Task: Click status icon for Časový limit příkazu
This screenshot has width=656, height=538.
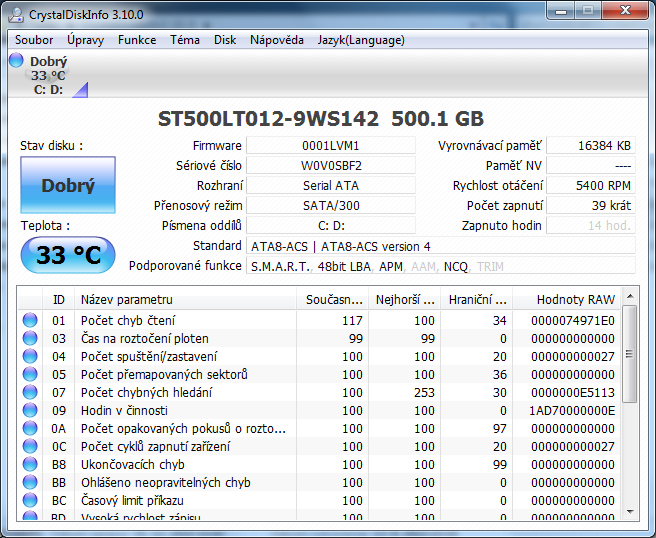Action: click(30, 500)
